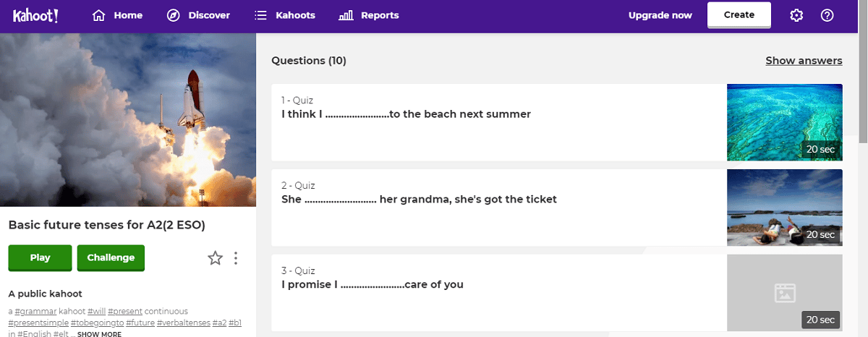The height and width of the screenshot is (337, 868).
Task: Open settings gear icon
Action: click(796, 15)
